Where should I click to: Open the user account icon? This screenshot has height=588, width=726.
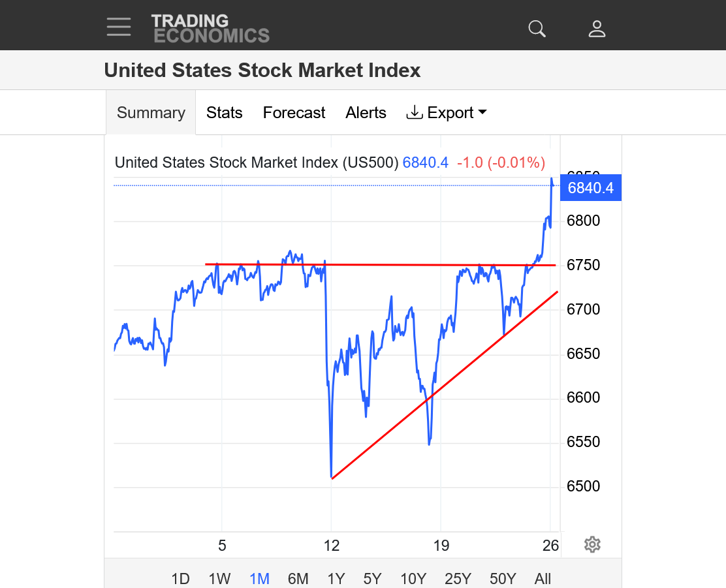597,29
